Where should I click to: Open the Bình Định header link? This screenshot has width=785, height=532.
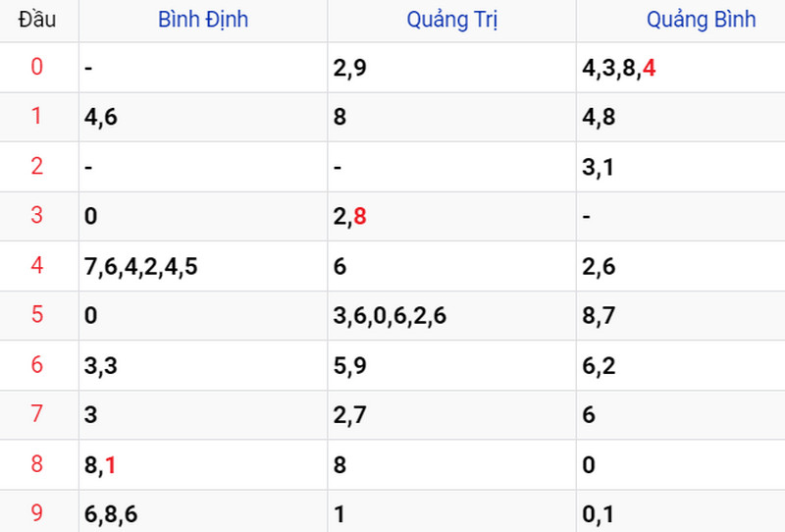point(203,20)
